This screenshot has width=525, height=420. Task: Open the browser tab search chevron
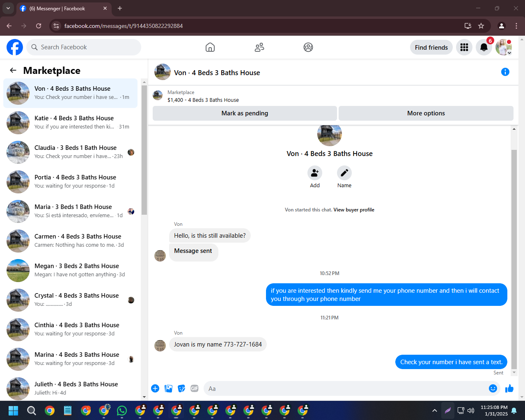click(8, 8)
